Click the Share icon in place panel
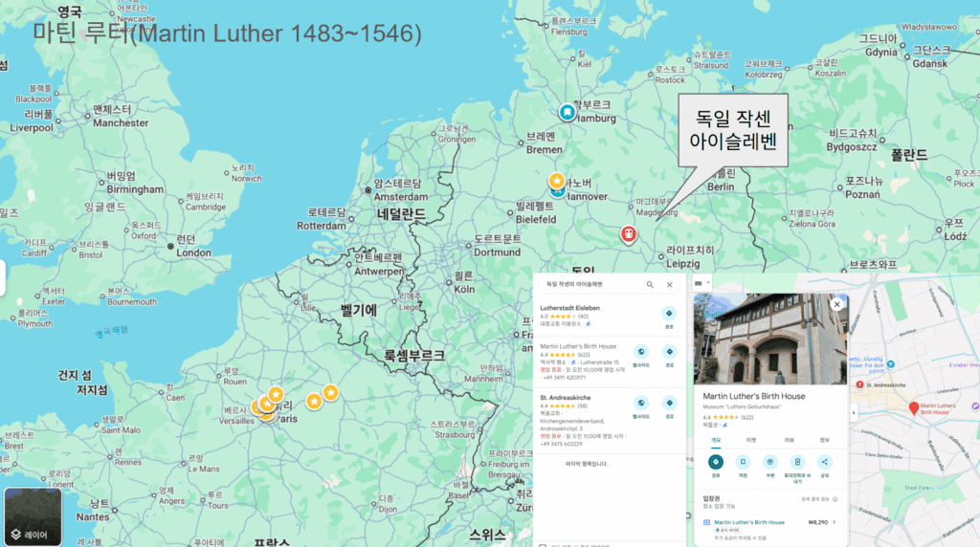The width and height of the screenshot is (980, 547). pos(825,461)
